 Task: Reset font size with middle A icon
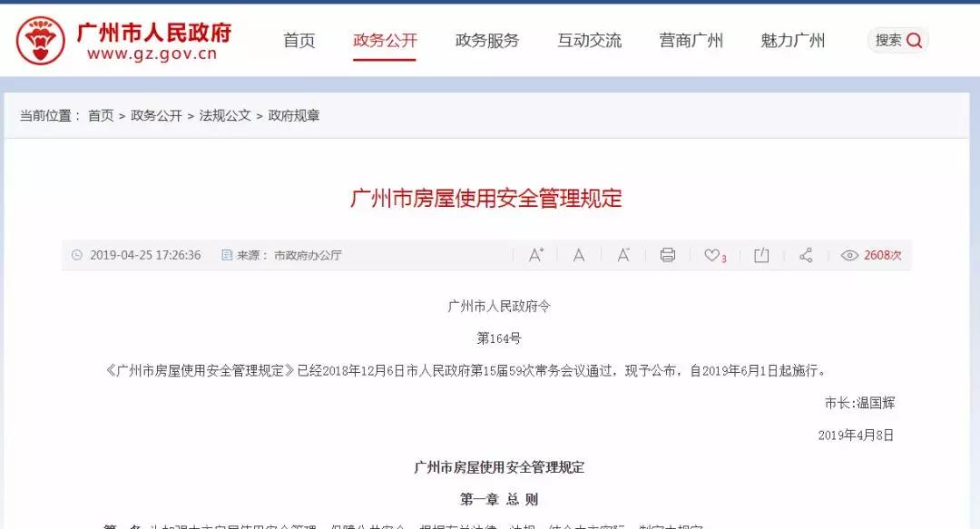[x=579, y=255]
